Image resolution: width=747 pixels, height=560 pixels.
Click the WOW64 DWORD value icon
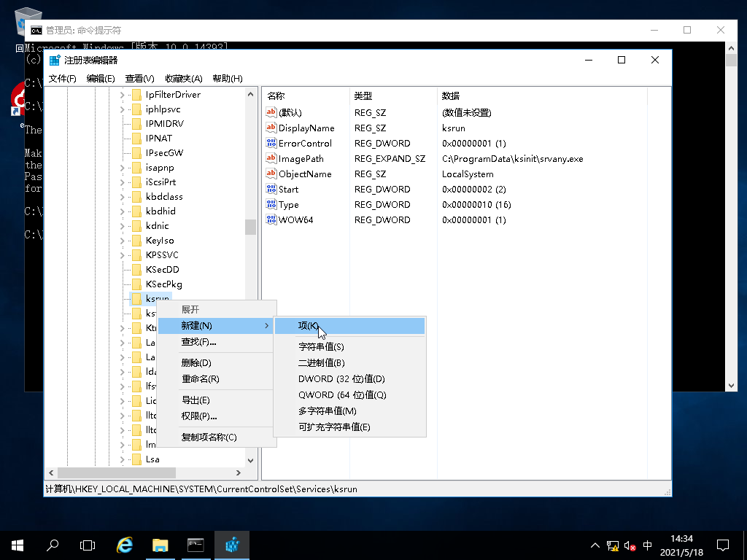(272, 220)
